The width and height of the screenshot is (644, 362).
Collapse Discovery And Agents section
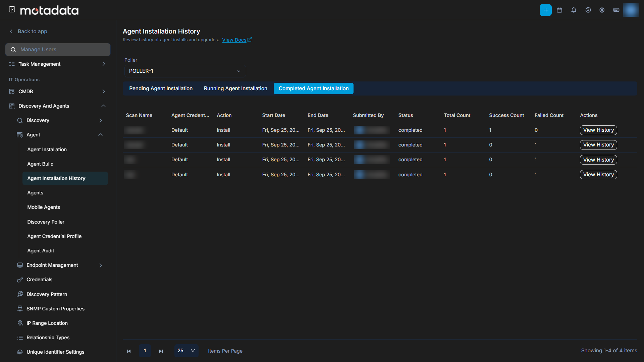click(x=103, y=106)
